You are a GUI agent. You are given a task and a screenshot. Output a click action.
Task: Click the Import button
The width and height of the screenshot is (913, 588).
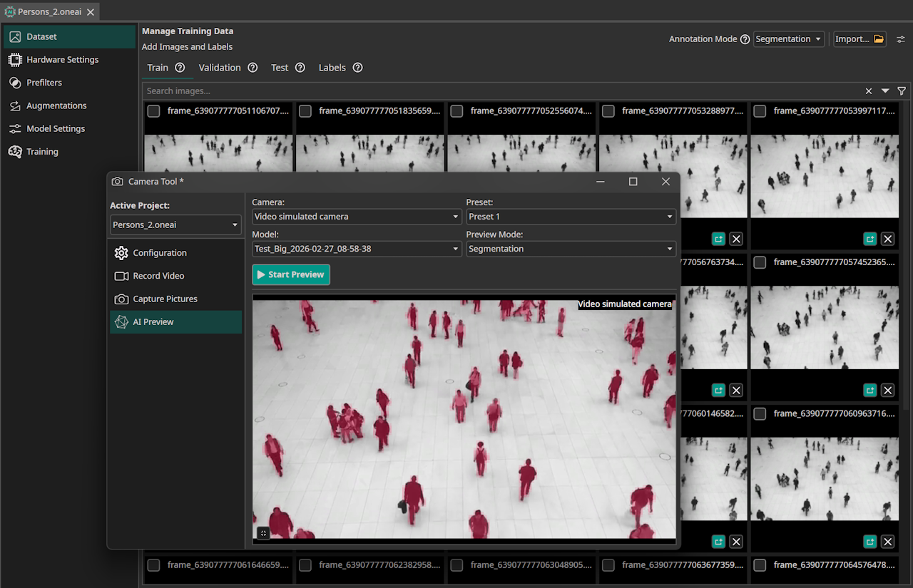point(860,39)
